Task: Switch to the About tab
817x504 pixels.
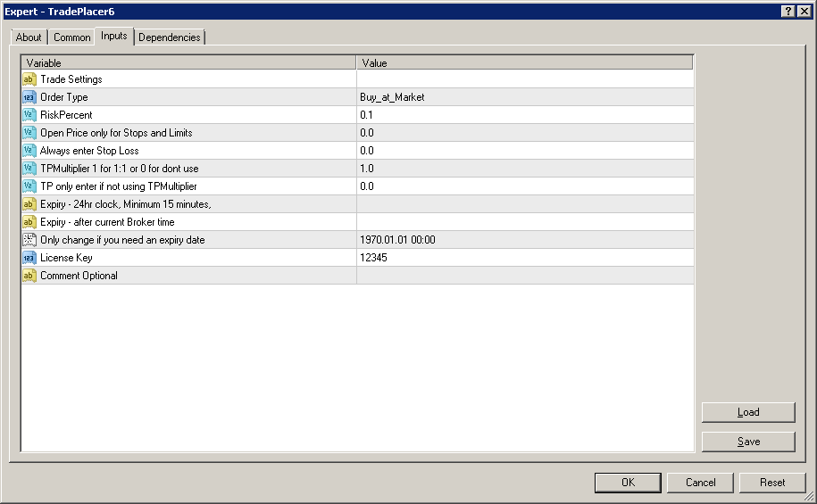Action: (x=29, y=37)
